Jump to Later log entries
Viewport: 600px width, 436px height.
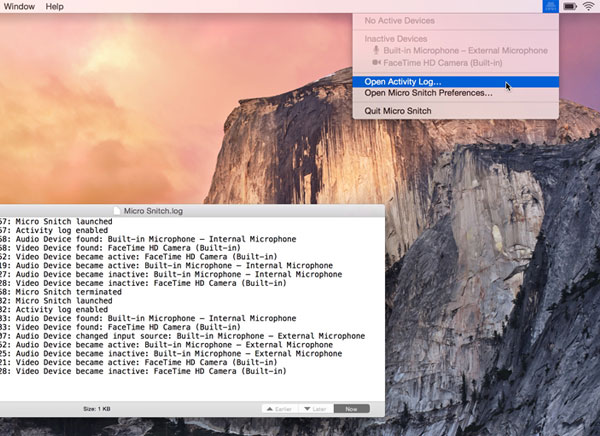coord(316,409)
